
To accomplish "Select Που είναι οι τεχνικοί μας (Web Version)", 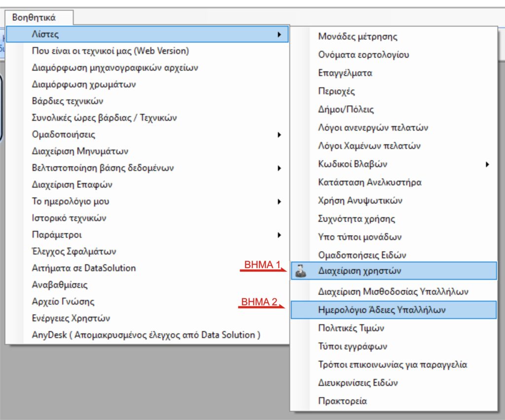I will [x=110, y=51].
